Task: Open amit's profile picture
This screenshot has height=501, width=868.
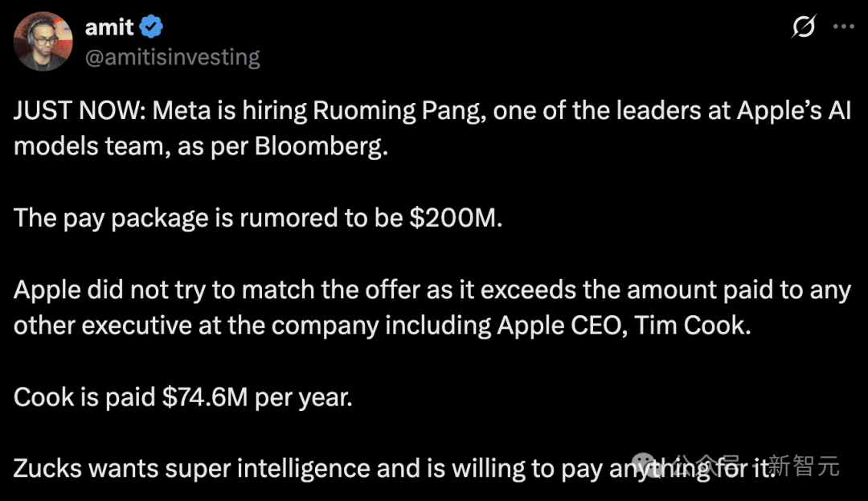Action: [x=43, y=42]
